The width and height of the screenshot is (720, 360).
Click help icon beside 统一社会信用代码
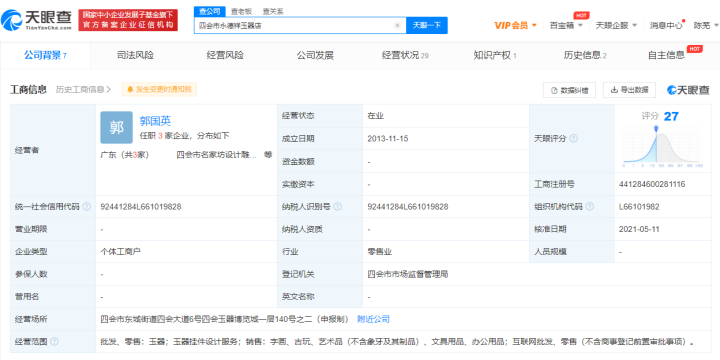[87, 207]
